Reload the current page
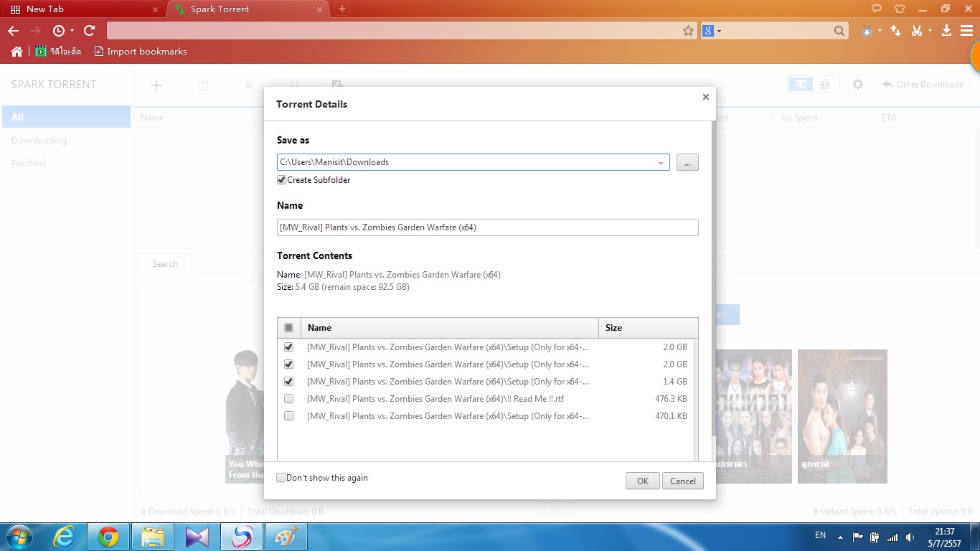Image resolution: width=980 pixels, height=551 pixels. tap(90, 31)
